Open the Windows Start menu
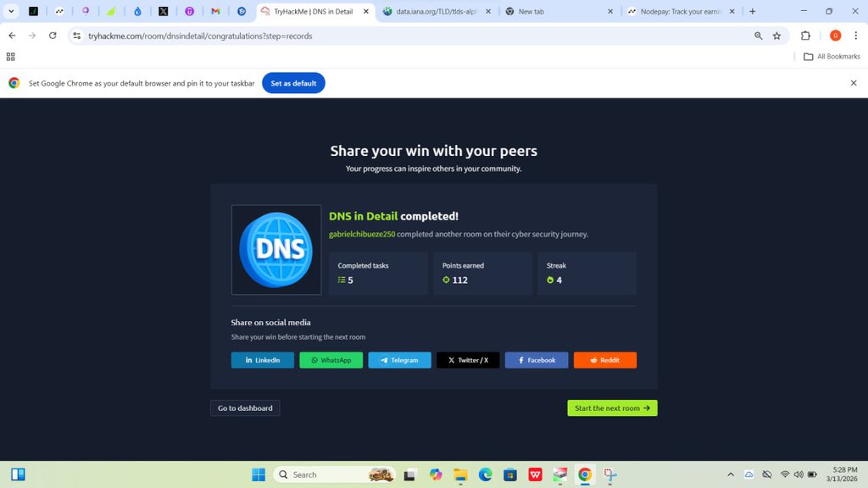This screenshot has height=488, width=868. tap(259, 474)
